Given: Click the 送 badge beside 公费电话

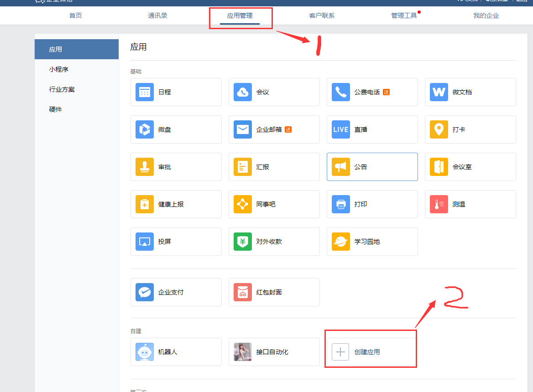Looking at the screenshot, I should click(x=386, y=92).
